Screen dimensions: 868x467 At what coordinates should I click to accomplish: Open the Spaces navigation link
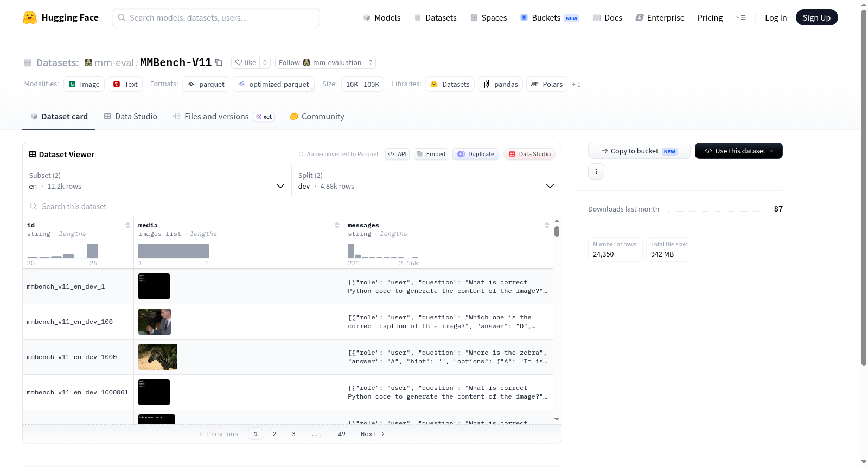489,17
